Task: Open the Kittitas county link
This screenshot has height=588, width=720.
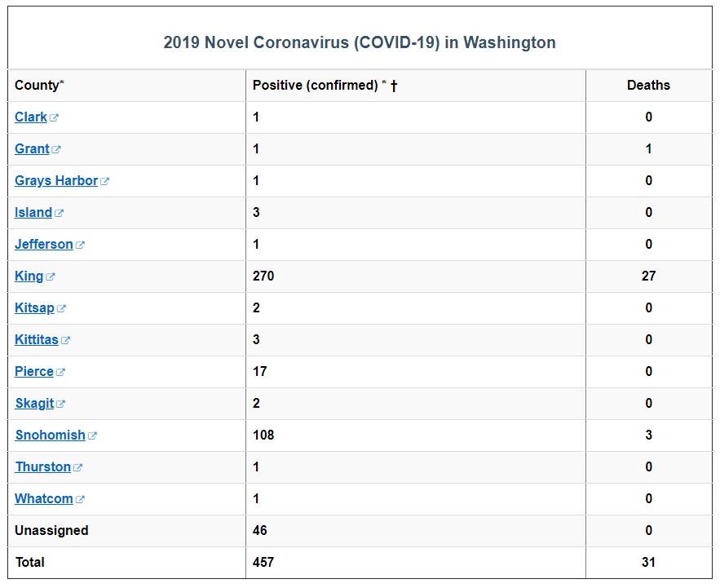Action: click(x=34, y=339)
